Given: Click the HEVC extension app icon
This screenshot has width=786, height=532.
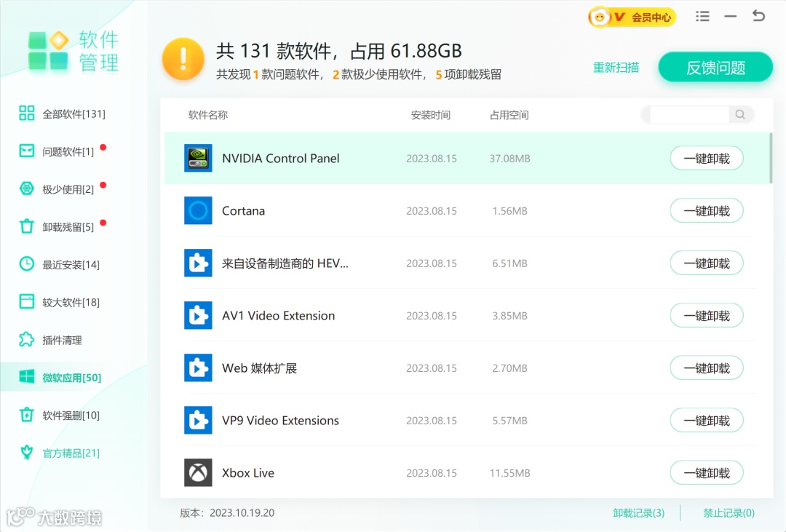Looking at the screenshot, I should pos(198,263).
